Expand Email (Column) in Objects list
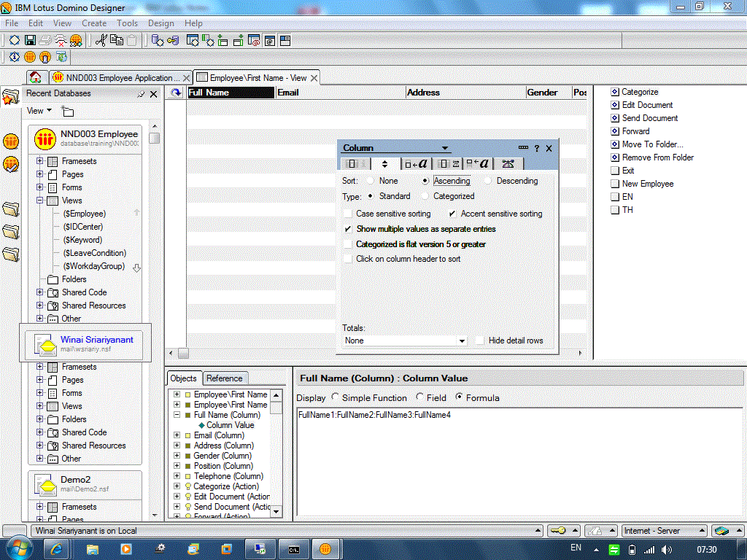Image resolution: width=747 pixels, height=560 pixels. click(x=177, y=435)
